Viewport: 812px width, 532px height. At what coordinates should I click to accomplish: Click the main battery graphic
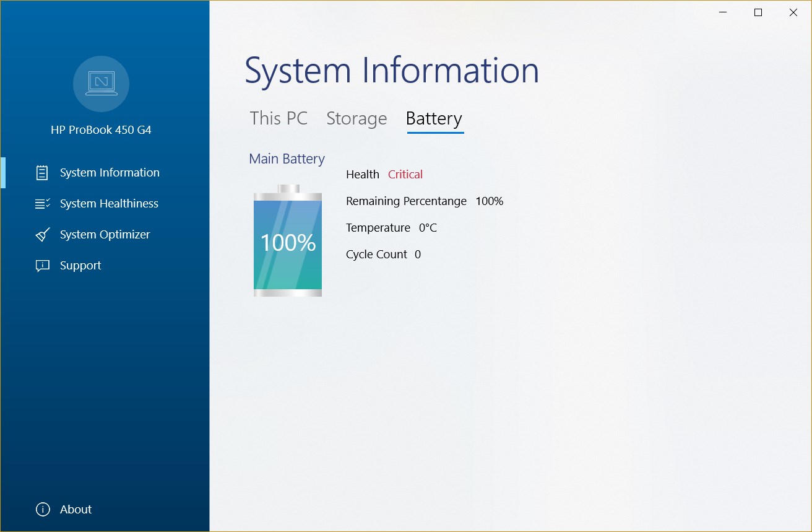point(288,241)
